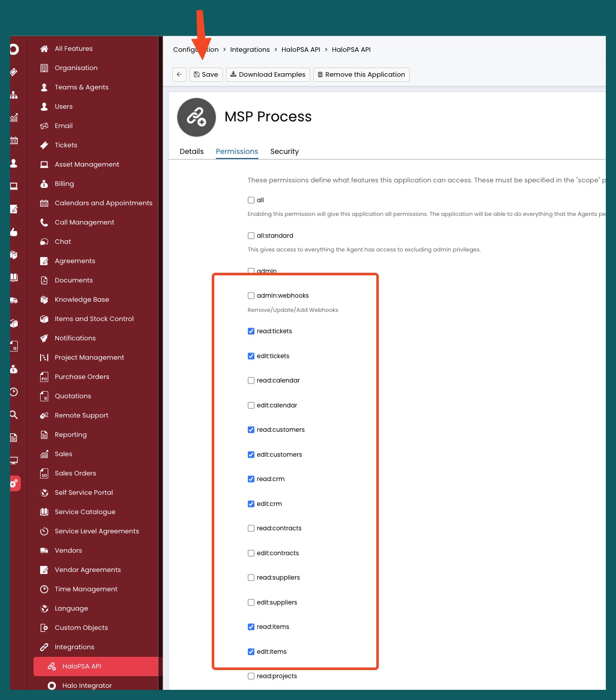Click the back arrow button
Viewport: 616px width, 700px height.
tap(179, 75)
